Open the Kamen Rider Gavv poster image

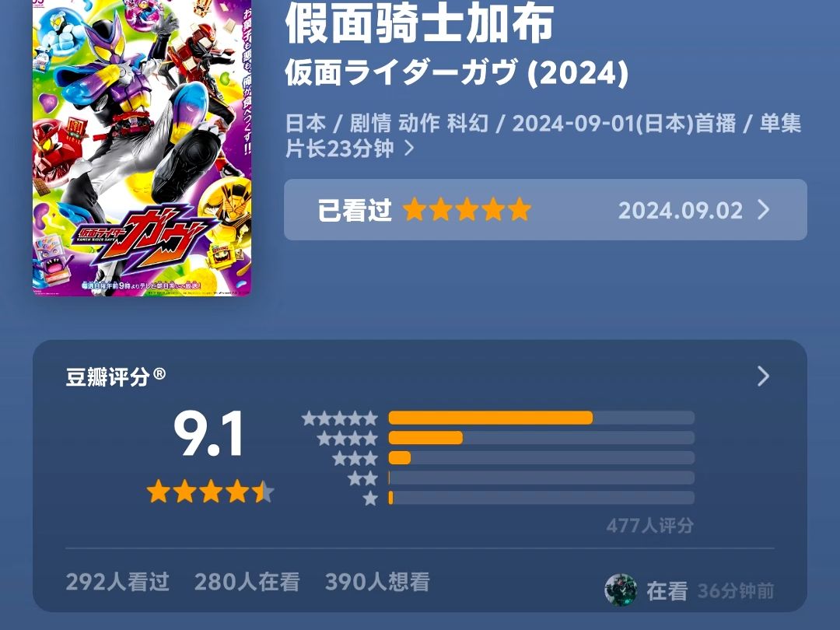click(142, 147)
